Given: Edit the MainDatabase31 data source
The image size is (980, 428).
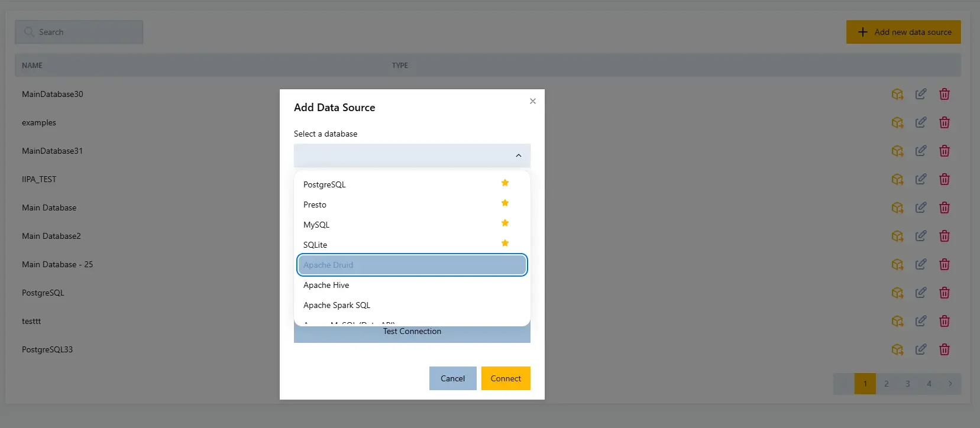Looking at the screenshot, I should click(921, 151).
